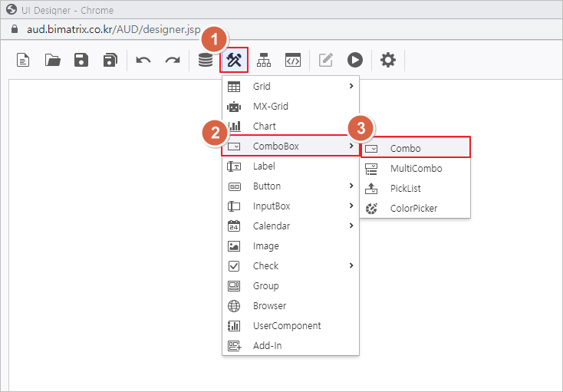
Task: Open the script code editor icon
Action: (x=292, y=60)
